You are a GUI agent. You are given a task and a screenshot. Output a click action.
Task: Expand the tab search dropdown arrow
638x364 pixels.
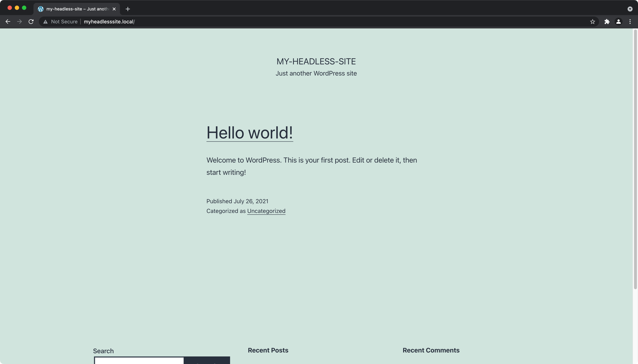click(630, 9)
